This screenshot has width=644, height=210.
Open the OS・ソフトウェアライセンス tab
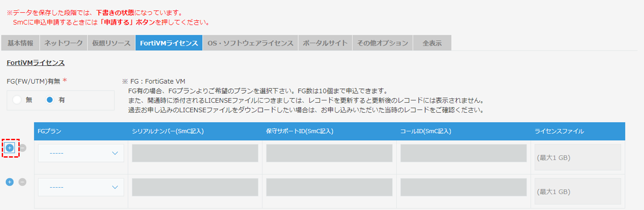[x=250, y=43]
